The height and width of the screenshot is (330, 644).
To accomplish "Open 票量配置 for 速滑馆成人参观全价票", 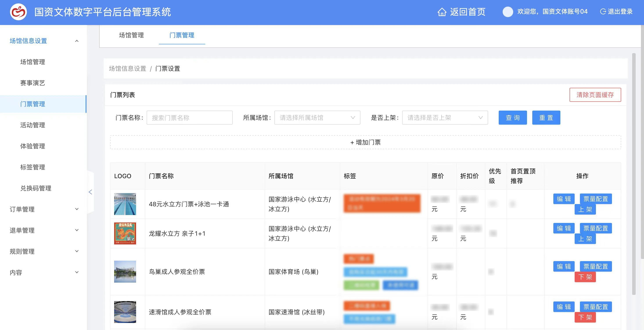I will [595, 307].
